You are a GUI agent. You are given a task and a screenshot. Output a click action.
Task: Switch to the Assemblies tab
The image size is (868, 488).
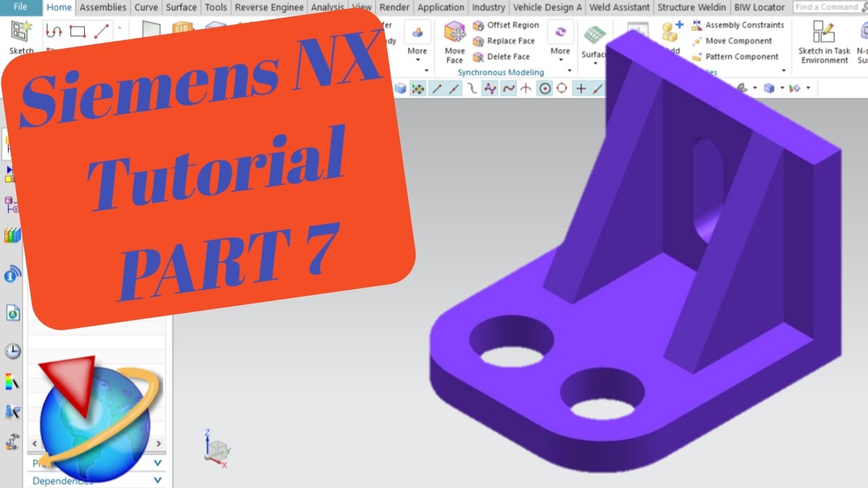[x=103, y=7]
